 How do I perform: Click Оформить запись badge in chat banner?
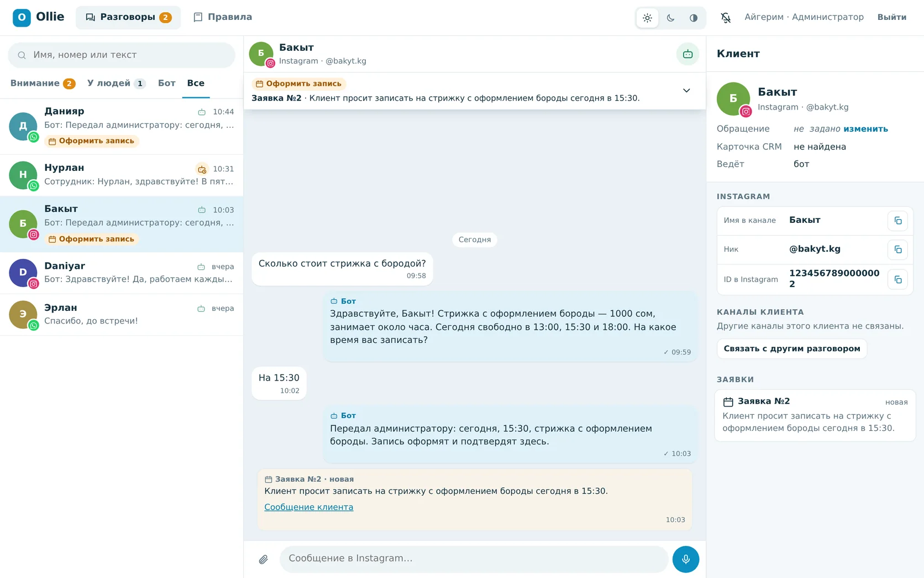pos(299,84)
